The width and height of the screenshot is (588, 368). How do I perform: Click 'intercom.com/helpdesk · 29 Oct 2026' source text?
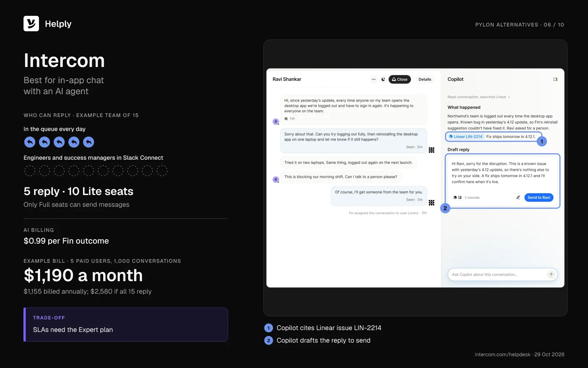pos(520,354)
